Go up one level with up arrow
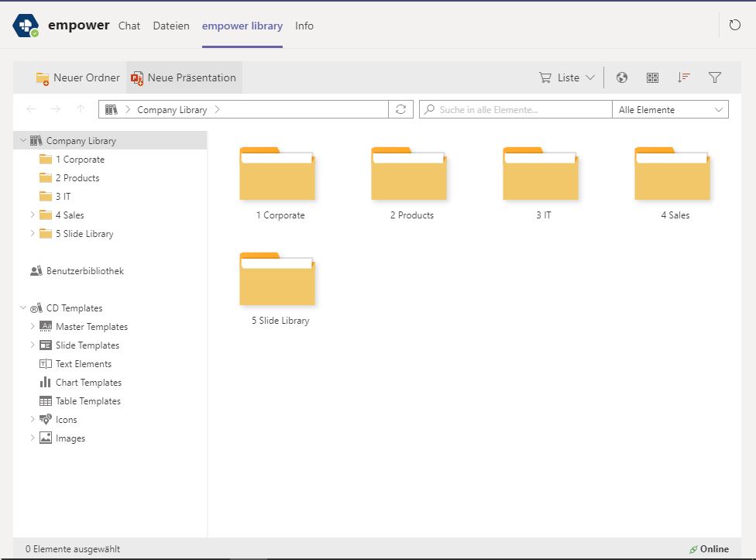Screen dimensions: 756x560 click(81, 109)
